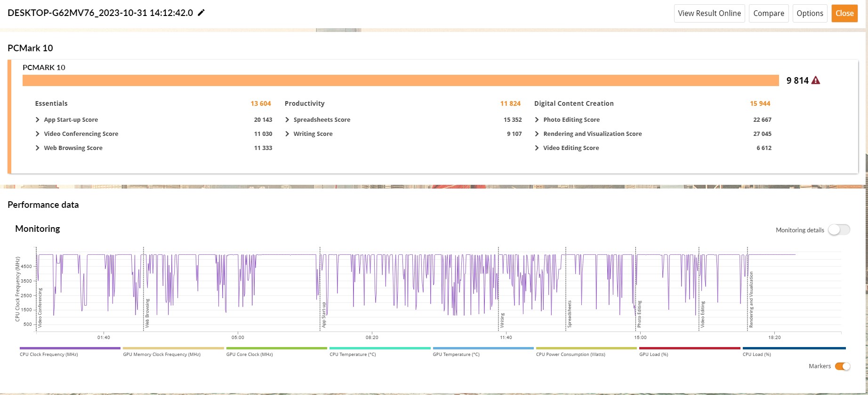
Task: Click Video Editing marker on chart
Action: pyautogui.click(x=702, y=315)
